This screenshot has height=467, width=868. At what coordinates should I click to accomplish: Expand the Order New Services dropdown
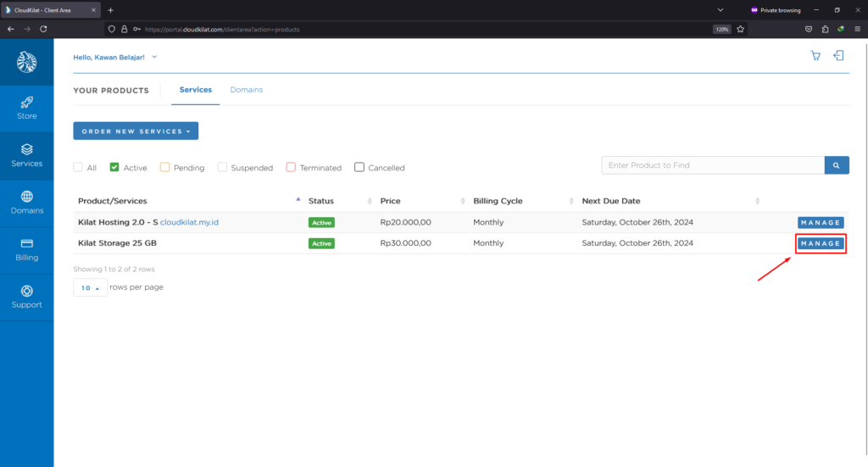[x=136, y=131]
